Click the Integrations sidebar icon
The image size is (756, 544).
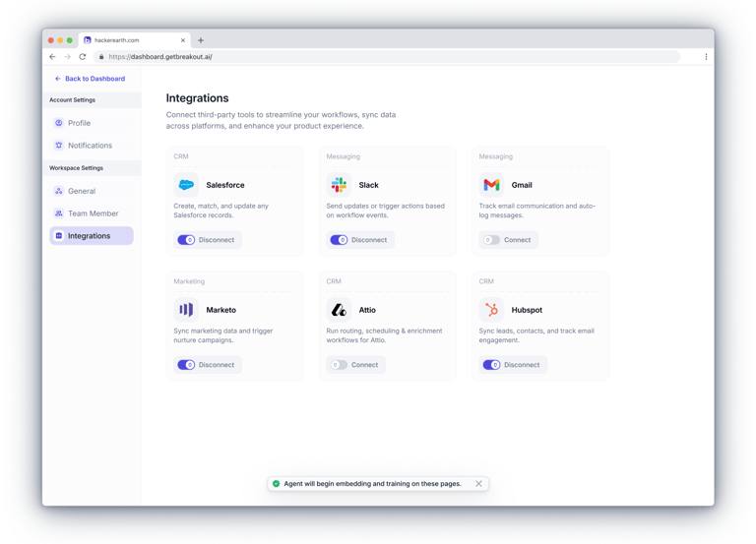[59, 236]
